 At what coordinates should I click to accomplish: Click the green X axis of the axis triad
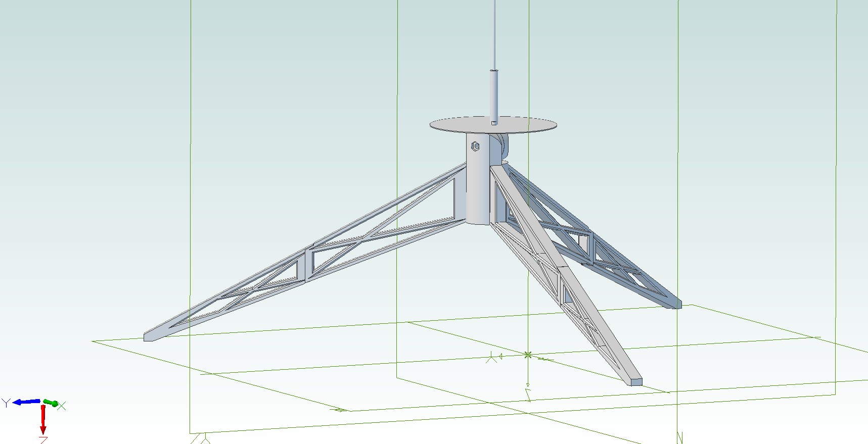51,403
